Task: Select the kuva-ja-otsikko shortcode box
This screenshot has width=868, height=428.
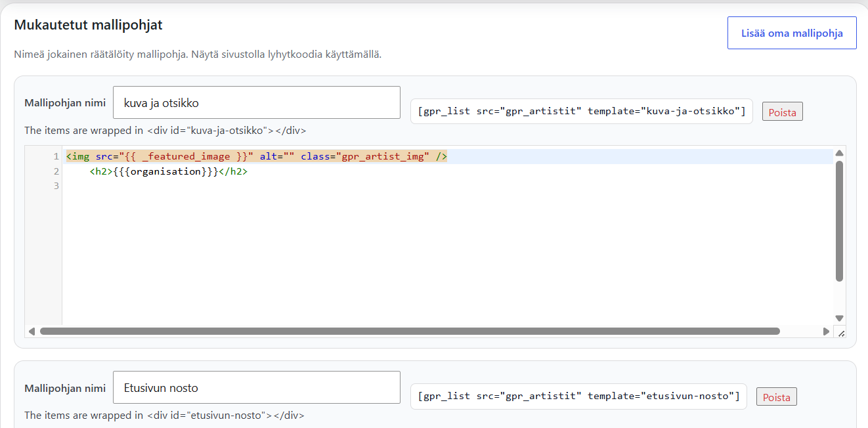Action: pyautogui.click(x=581, y=111)
